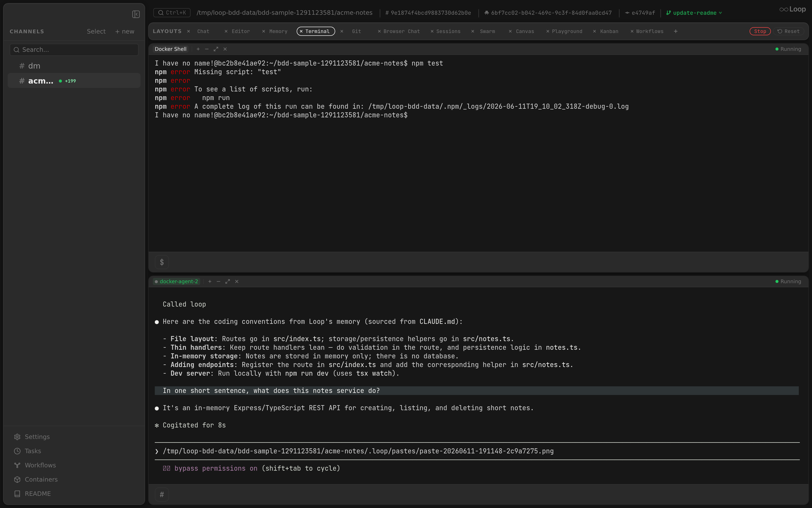This screenshot has height=508, width=812.
Task: Add a new layout with the plus icon
Action: click(676, 31)
